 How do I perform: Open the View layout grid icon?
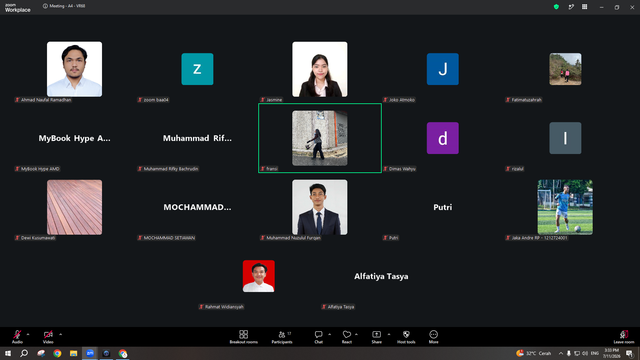pyautogui.click(x=584, y=7)
